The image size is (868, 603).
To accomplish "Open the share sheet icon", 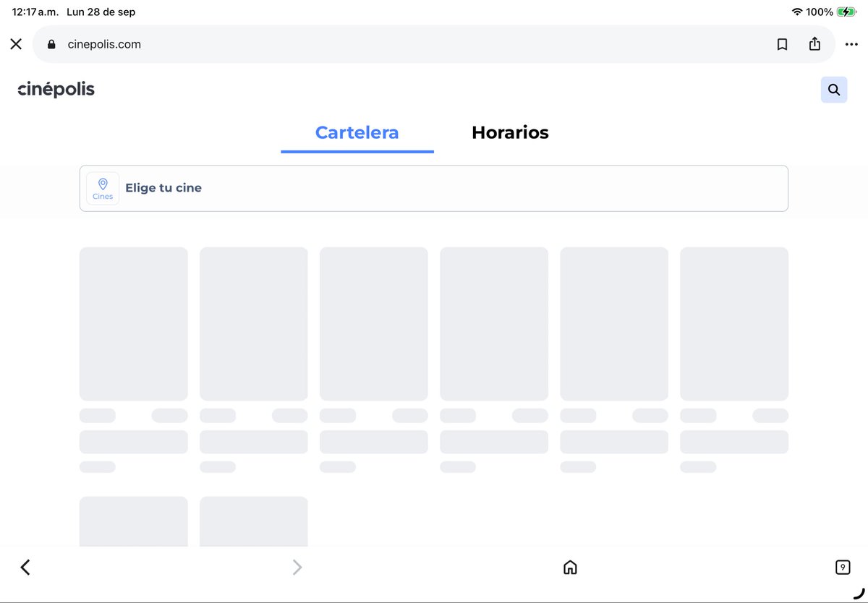I will (x=814, y=44).
